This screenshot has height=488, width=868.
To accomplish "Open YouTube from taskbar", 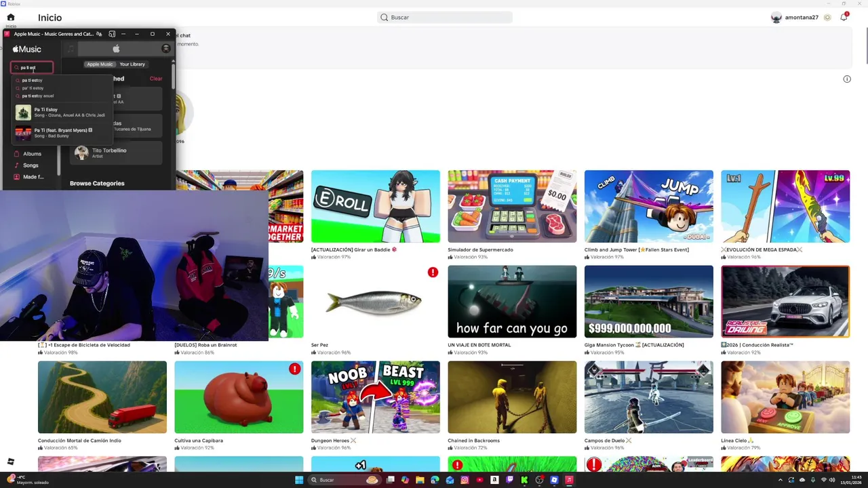I will pyautogui.click(x=479, y=480).
